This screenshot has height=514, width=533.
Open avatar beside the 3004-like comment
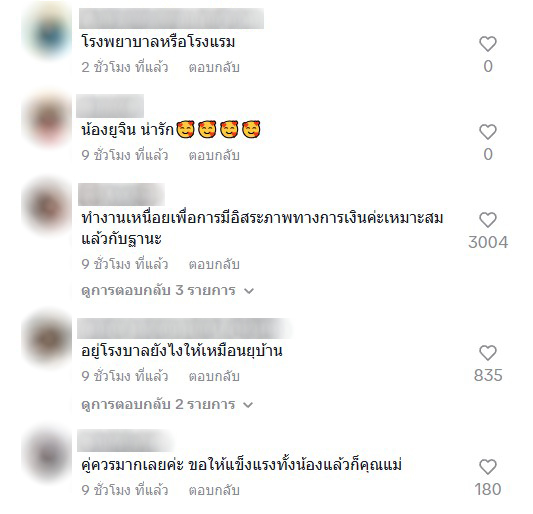click(x=48, y=206)
